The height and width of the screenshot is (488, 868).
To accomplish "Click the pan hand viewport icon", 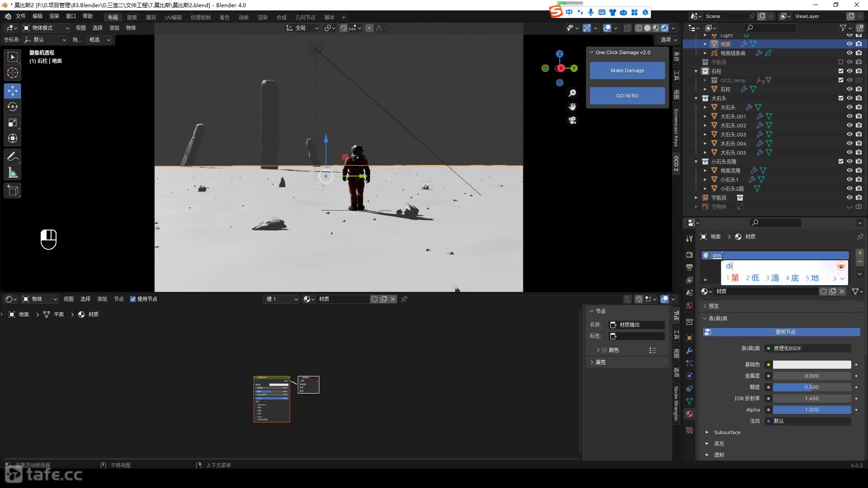I will (x=572, y=107).
